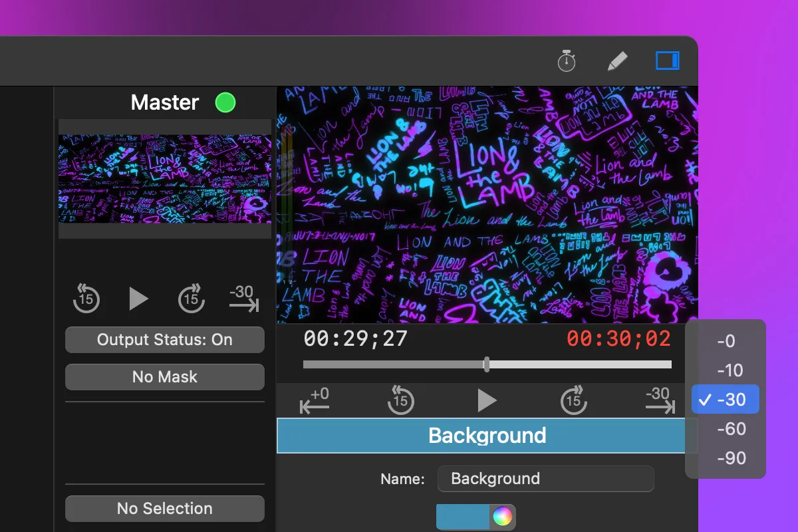Image resolution: width=798 pixels, height=532 pixels.
Task: Click the green status indicator beside Master
Action: pos(225,102)
